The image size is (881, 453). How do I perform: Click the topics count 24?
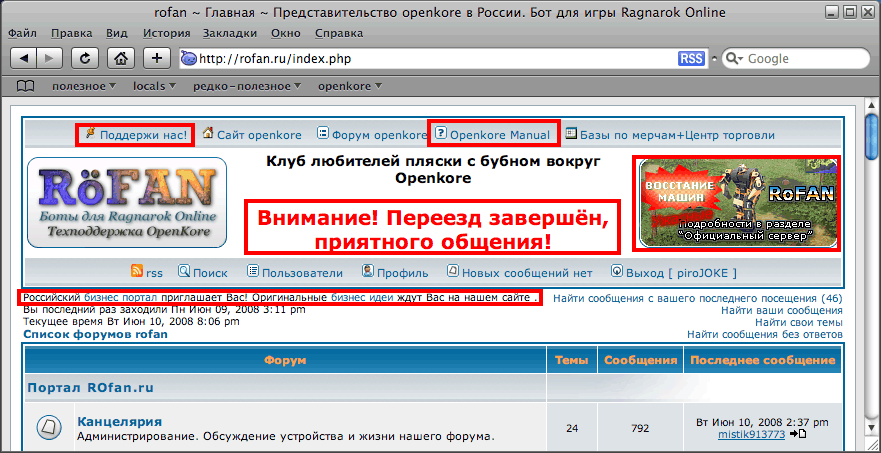pos(572,428)
